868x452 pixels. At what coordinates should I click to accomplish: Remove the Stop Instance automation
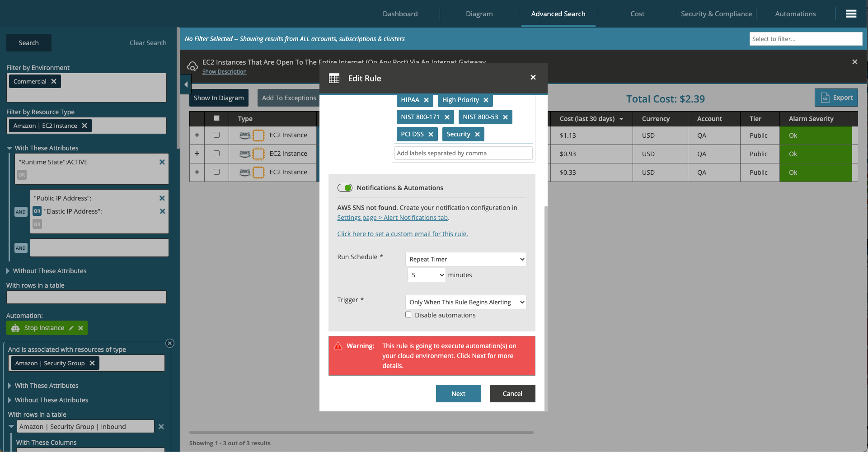(x=80, y=328)
